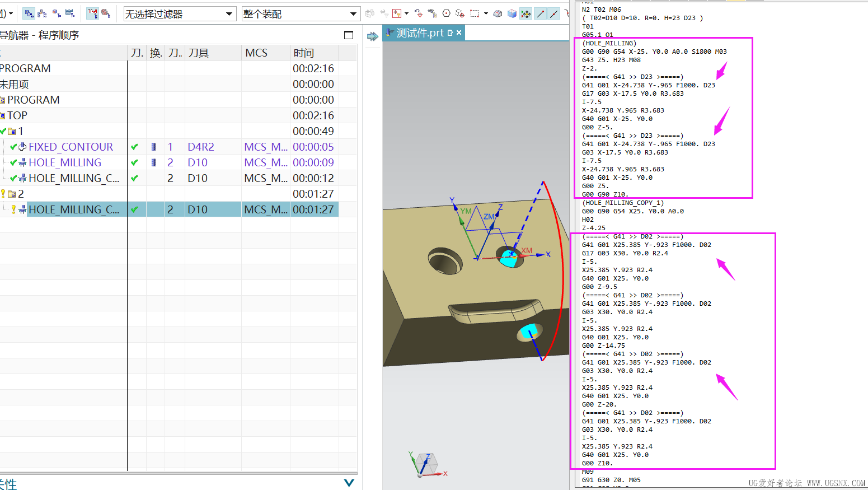868x490 pixels.
Task: Toggle the workpiece display icon beside tool path
Action: tap(106, 13)
